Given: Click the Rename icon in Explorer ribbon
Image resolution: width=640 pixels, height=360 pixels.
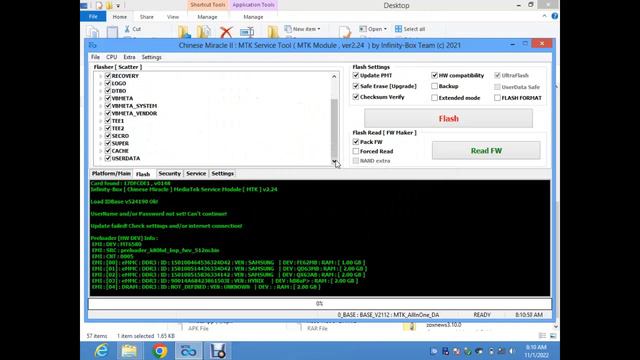Looking at the screenshot, I should click(247, 32).
